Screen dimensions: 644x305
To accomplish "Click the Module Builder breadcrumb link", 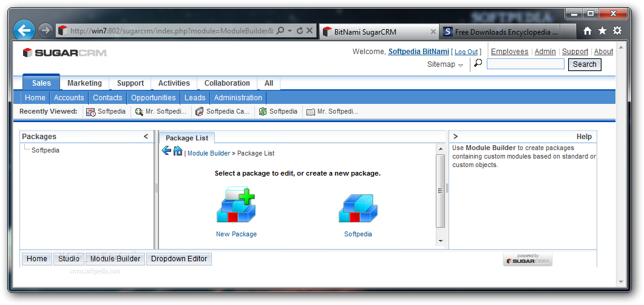I will (x=209, y=153).
